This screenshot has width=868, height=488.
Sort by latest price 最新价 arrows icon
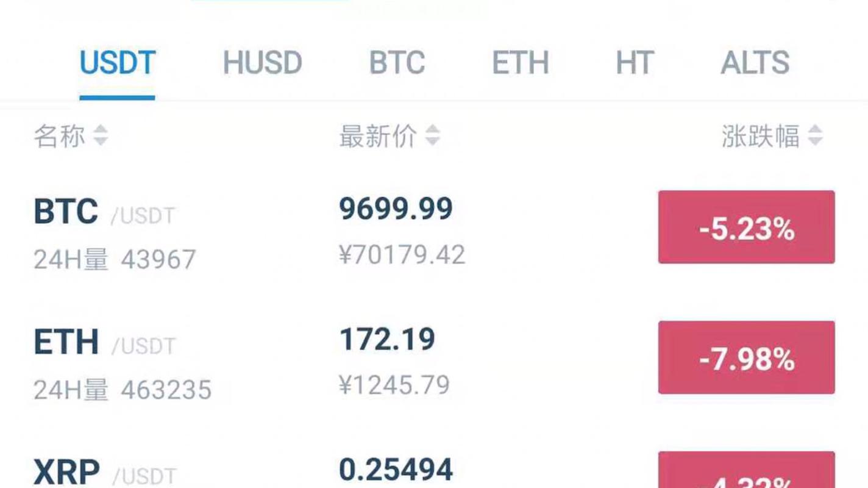[432, 135]
